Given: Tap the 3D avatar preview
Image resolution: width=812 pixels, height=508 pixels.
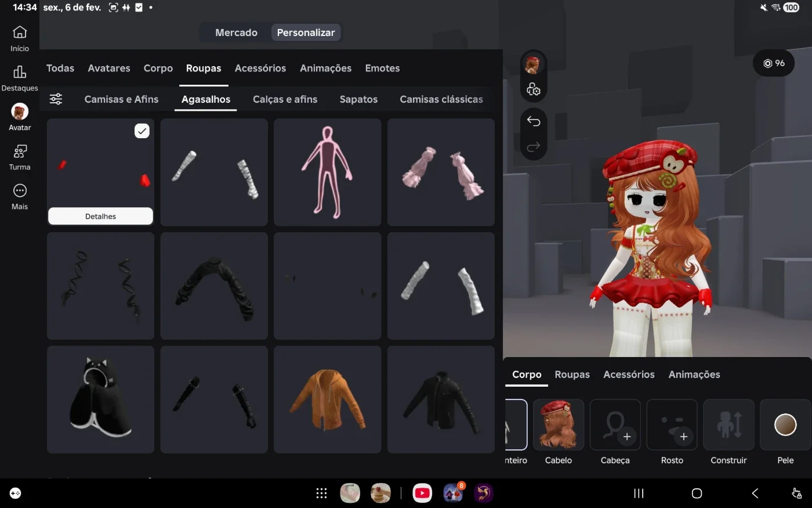Looking at the screenshot, I should pos(652,250).
